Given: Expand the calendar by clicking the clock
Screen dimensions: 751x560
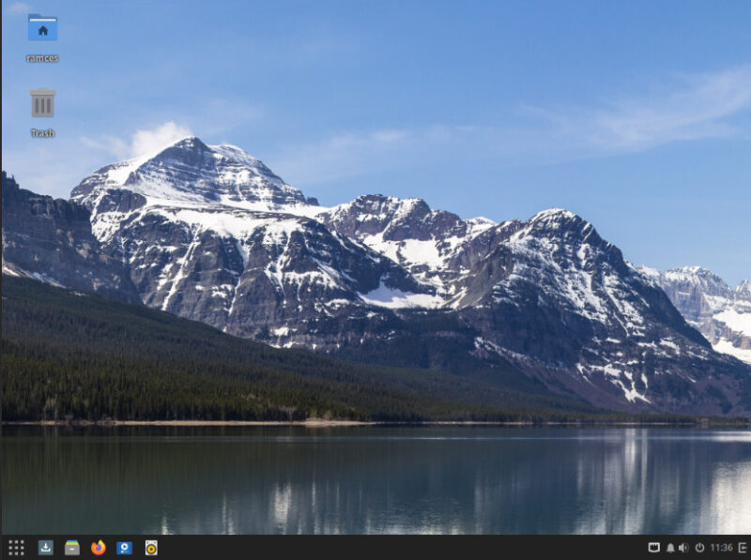Looking at the screenshot, I should (x=719, y=547).
